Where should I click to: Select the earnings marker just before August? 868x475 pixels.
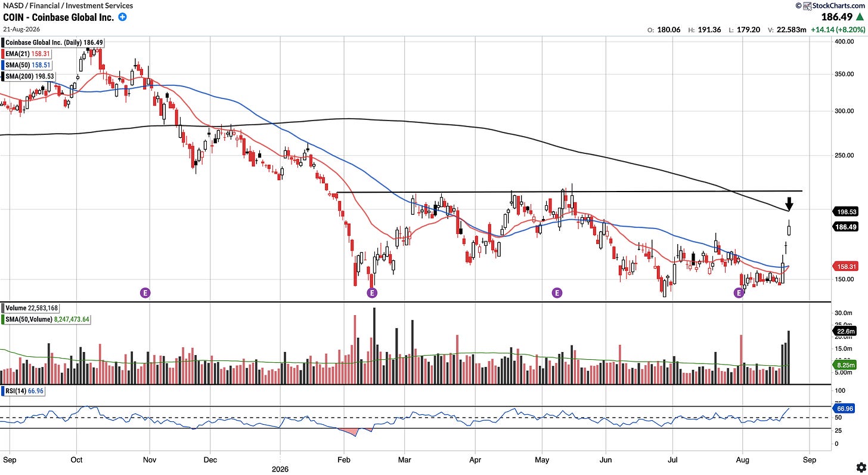coord(739,292)
